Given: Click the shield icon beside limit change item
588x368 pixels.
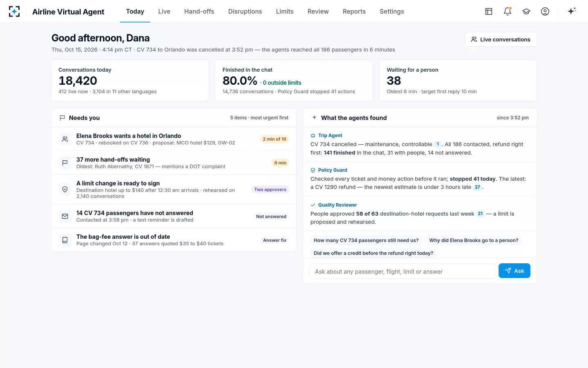Looking at the screenshot, I should point(65,189).
